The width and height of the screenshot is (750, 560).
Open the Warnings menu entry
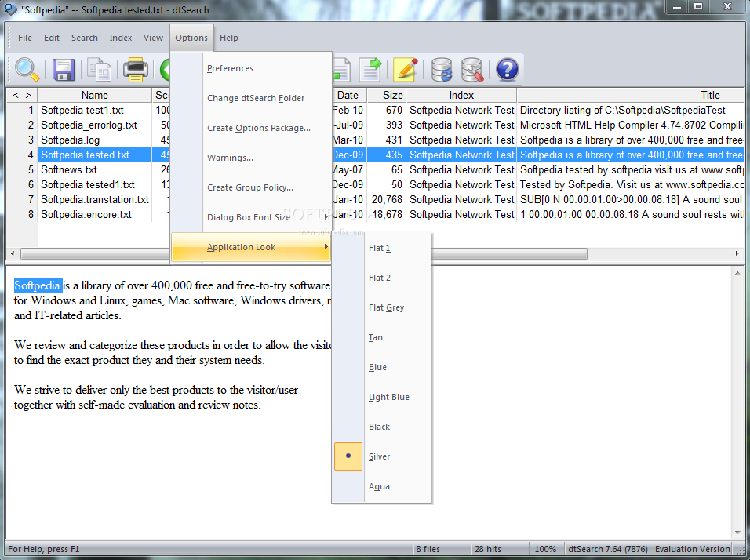[250, 158]
